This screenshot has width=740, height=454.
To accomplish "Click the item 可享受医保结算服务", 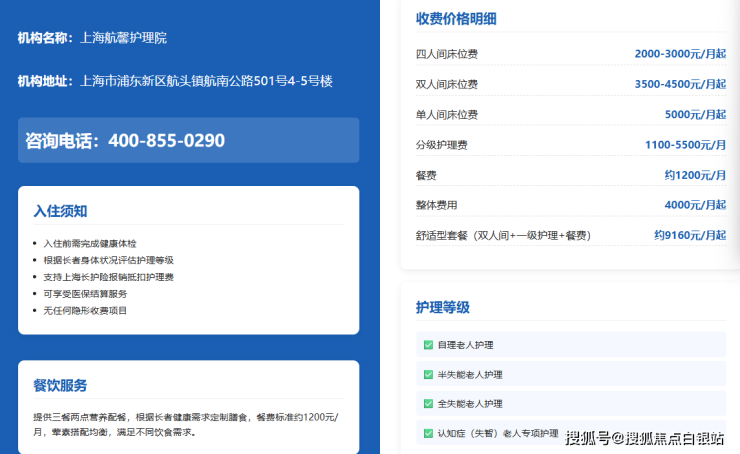I will (x=85, y=294).
